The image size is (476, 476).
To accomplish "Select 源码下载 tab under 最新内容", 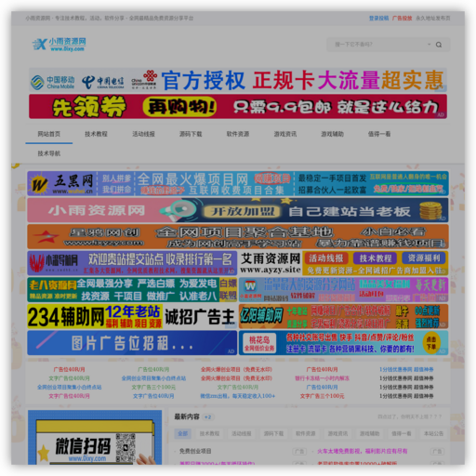I will tap(273, 433).
